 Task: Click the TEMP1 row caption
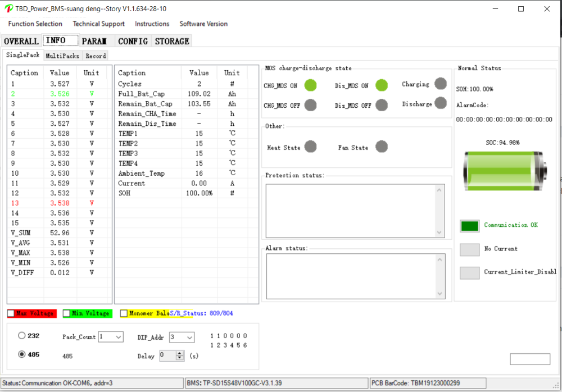[x=128, y=134]
